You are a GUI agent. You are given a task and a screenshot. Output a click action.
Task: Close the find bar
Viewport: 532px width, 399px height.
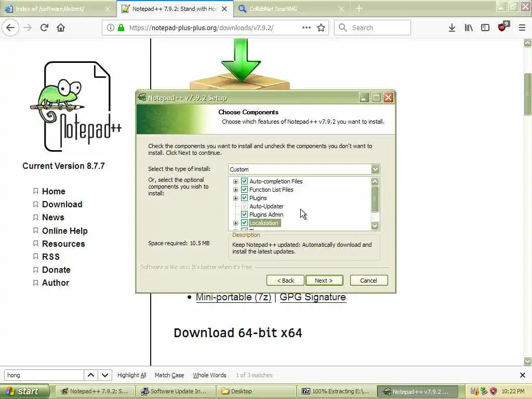tap(523, 375)
